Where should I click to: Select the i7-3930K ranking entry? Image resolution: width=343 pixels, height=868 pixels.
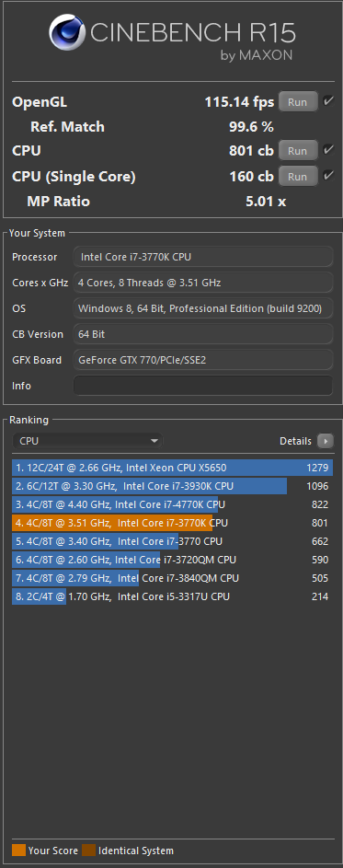(x=172, y=486)
